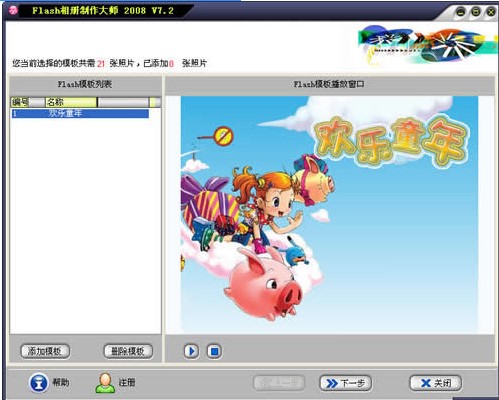The height and width of the screenshot is (400, 499).
Task: Close the wizard with 关闭 button
Action: coord(435,383)
